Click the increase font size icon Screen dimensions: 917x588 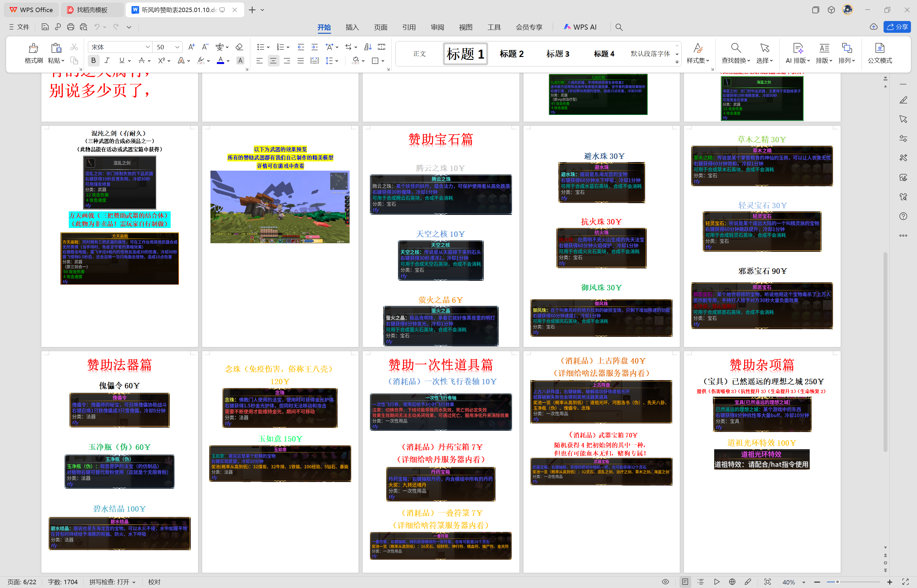point(191,47)
